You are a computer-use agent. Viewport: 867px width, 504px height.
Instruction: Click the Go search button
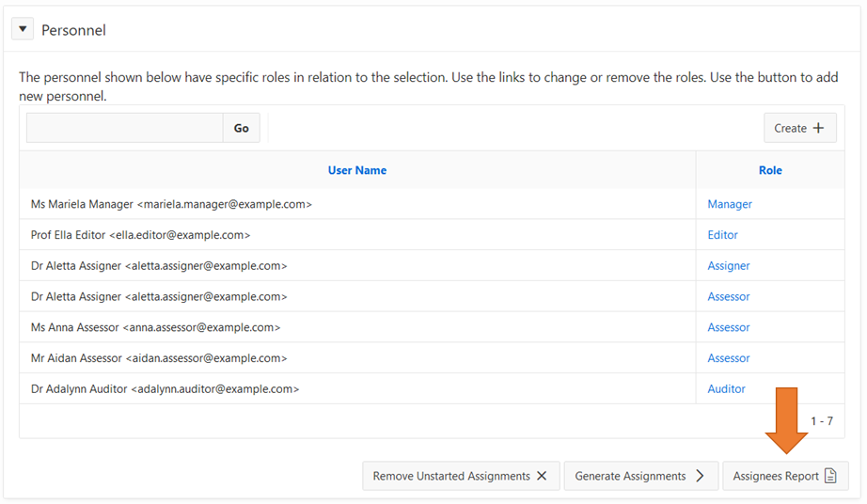(241, 128)
